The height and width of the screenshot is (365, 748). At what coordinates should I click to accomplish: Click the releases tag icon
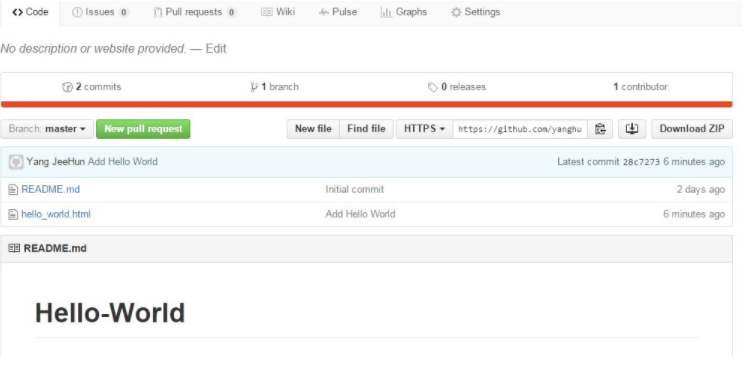(x=433, y=87)
